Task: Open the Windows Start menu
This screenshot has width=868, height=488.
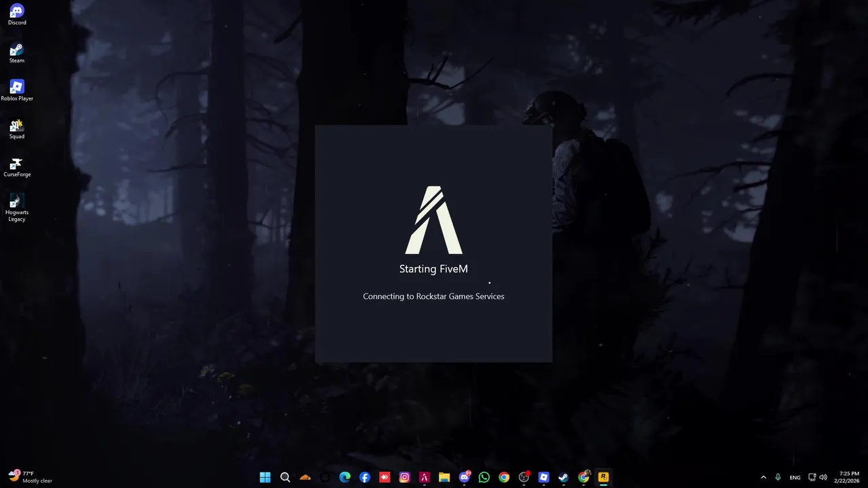Action: [265, 477]
